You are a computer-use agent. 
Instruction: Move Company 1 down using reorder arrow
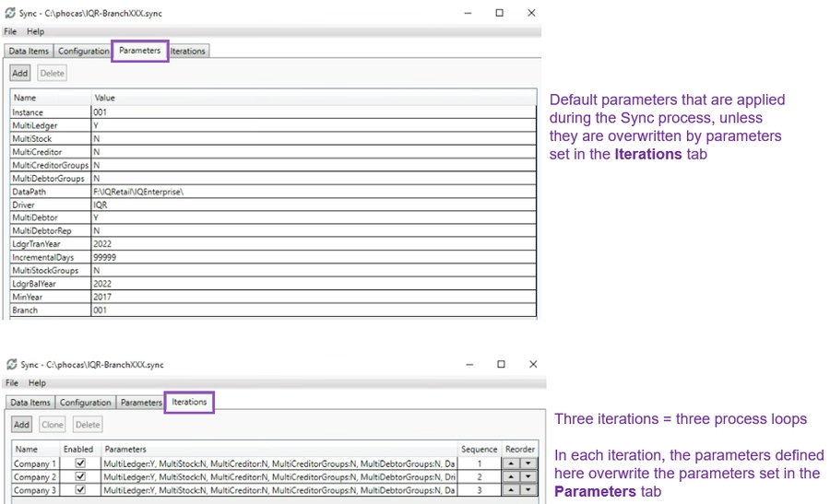coord(528,463)
